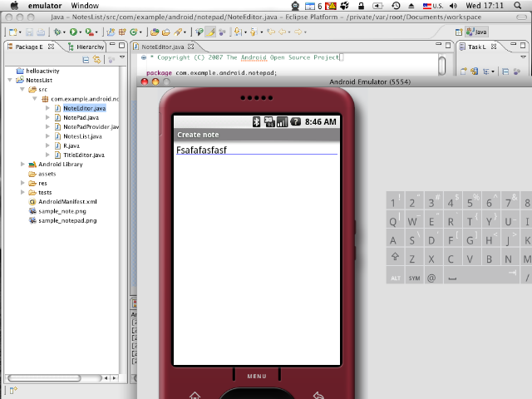Click the shift arrow key on emulator keyboard
This screenshot has width=532, height=399.
[x=395, y=257]
